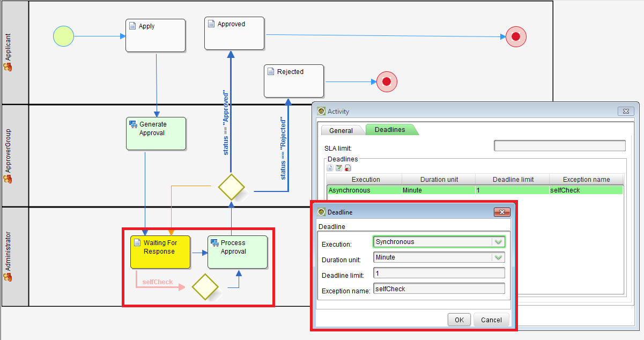Click the delete deadline icon
This screenshot has width=644, height=340.
click(347, 168)
